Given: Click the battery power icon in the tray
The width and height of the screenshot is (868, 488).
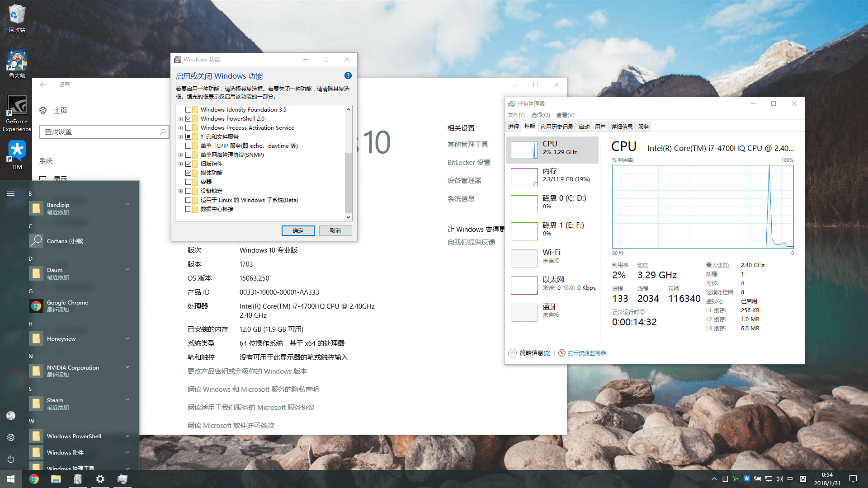Looking at the screenshot, I should 757,479.
